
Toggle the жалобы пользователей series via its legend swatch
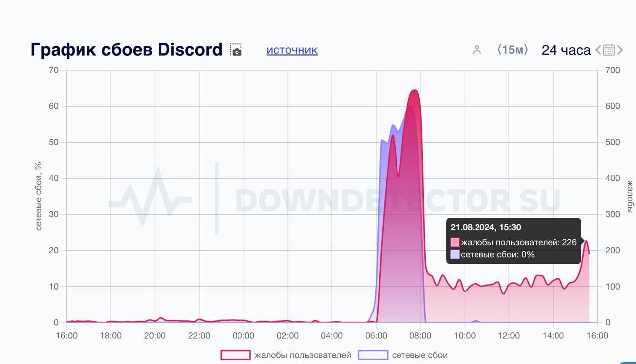(x=235, y=355)
